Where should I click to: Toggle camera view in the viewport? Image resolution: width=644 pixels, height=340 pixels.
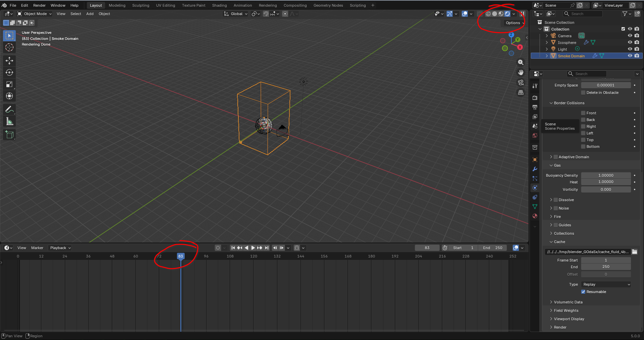(521, 82)
